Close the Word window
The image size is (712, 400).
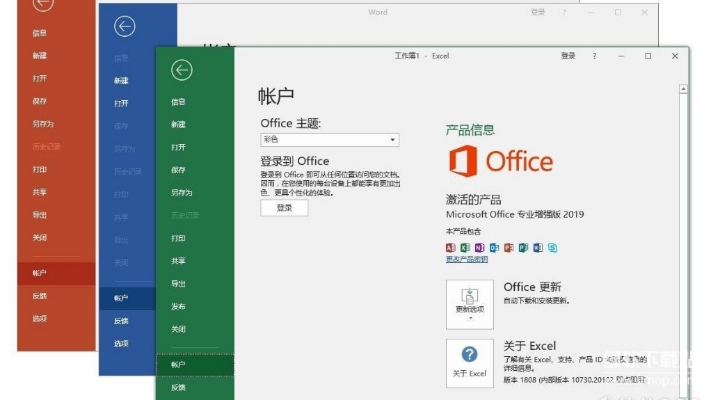tap(645, 13)
